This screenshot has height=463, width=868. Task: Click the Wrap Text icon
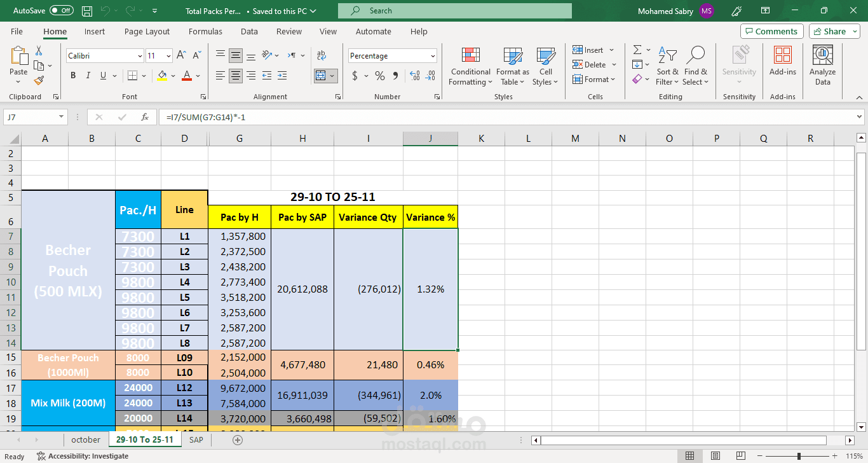coord(322,56)
